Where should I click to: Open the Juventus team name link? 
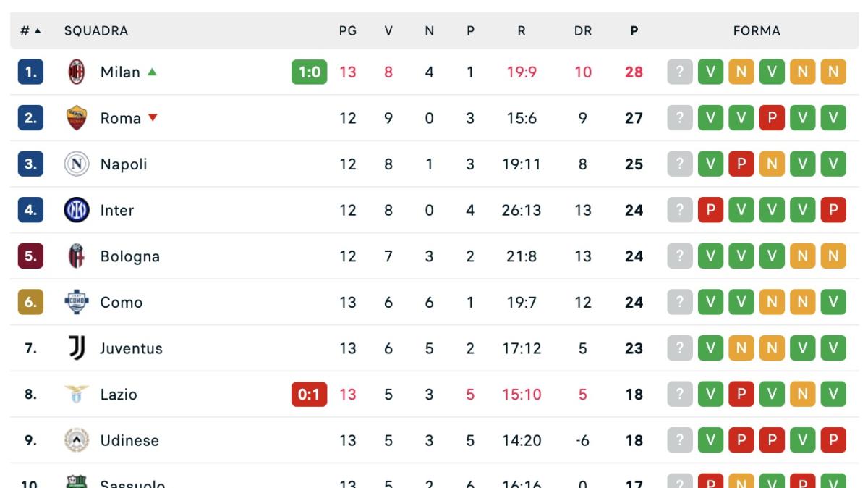tap(131, 348)
